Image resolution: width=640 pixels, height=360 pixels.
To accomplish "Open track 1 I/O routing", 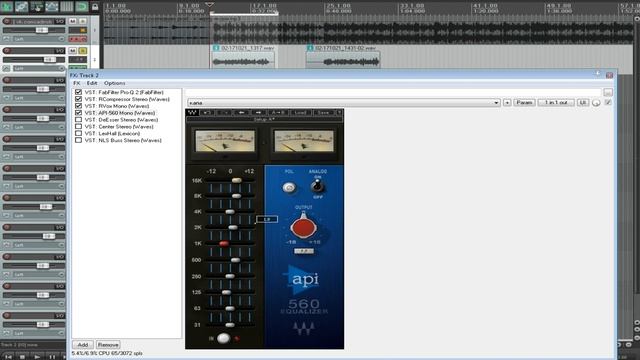I will coord(60,21).
